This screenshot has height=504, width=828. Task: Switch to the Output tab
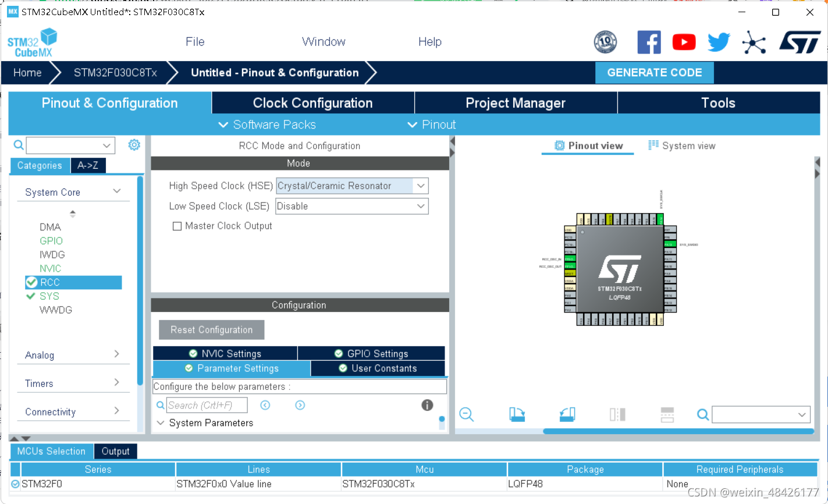point(115,451)
